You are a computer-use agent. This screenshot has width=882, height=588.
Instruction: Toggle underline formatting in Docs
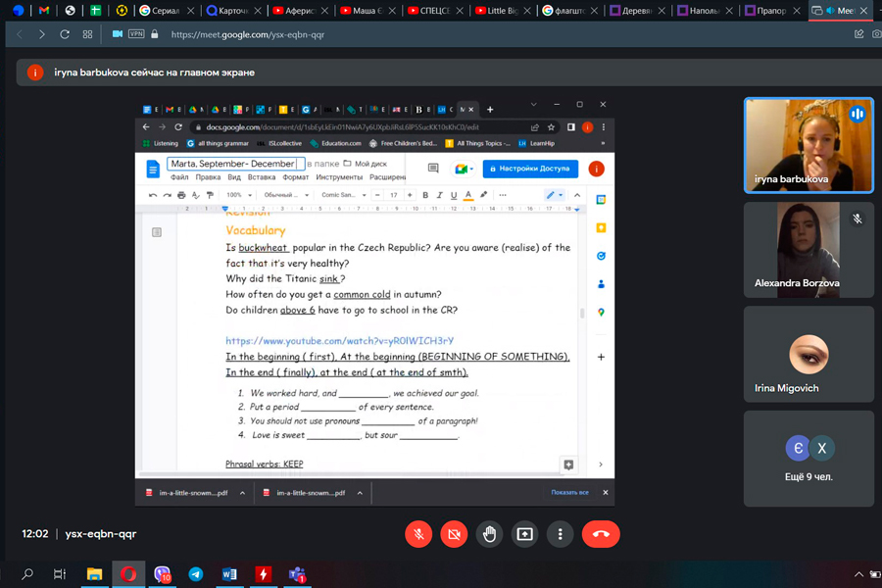[454, 195]
